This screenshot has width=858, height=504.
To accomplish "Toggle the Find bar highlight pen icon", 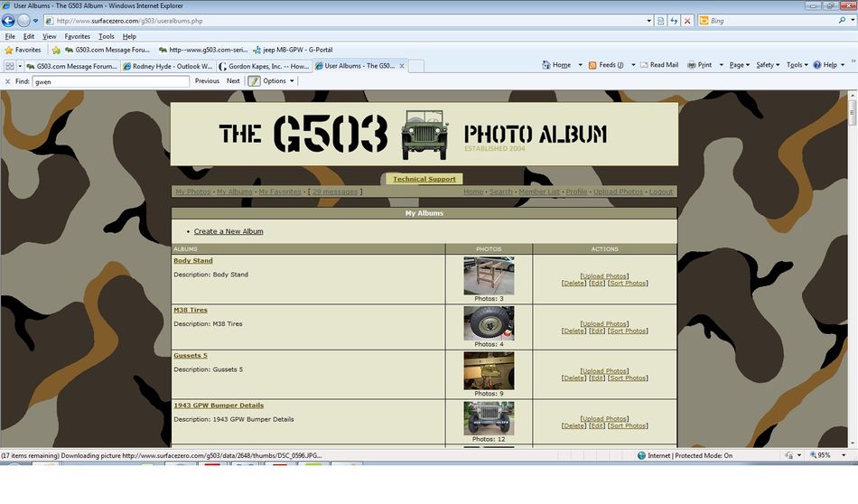I will (254, 81).
